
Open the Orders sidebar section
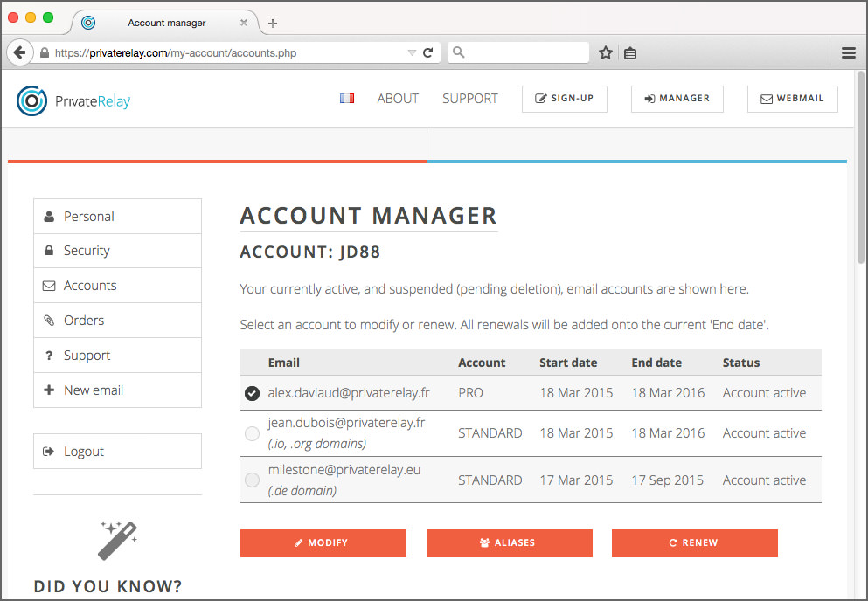tap(117, 321)
